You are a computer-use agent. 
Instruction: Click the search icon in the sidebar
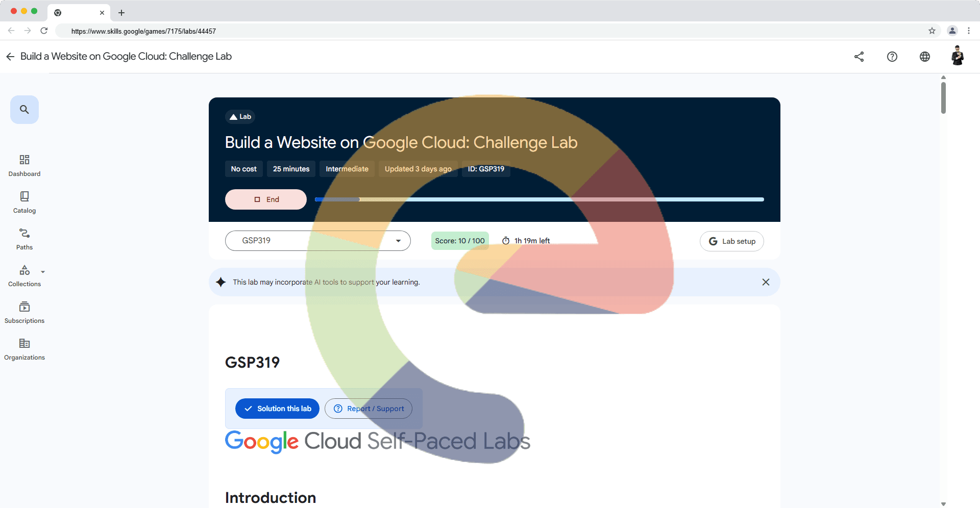tap(24, 109)
